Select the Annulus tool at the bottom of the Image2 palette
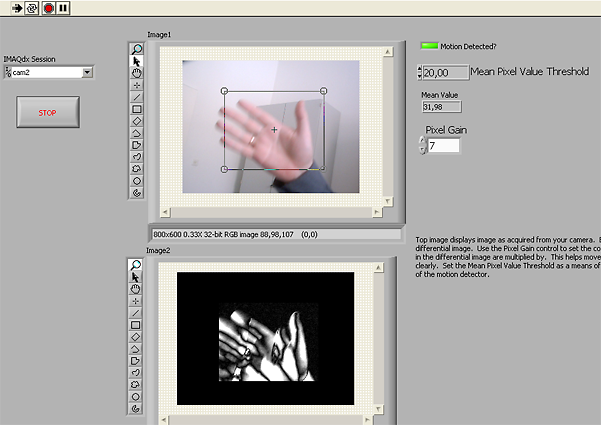This screenshot has height=425, width=601. pyautogui.click(x=135, y=409)
